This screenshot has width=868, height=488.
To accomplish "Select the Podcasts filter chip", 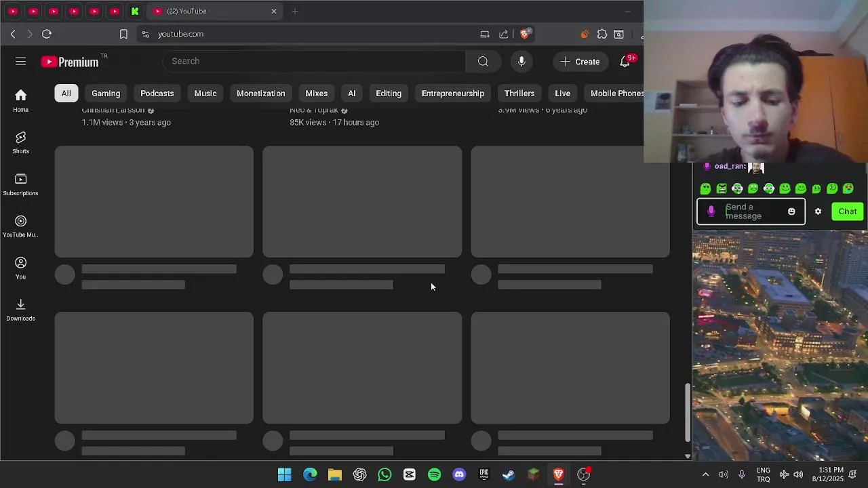I will [157, 94].
